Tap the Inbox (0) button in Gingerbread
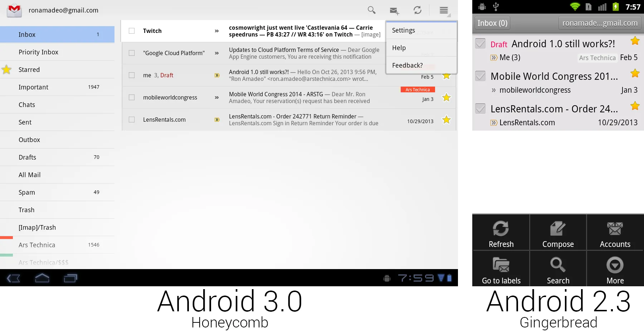644x331 pixels. 492,23
